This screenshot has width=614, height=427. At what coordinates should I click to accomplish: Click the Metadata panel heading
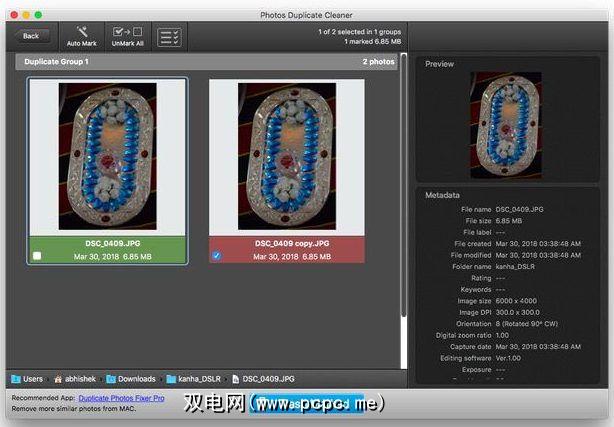click(x=442, y=195)
